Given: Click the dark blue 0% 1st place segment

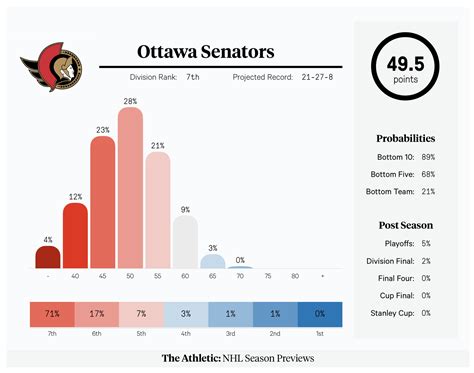Looking at the screenshot, I should click(x=320, y=314).
